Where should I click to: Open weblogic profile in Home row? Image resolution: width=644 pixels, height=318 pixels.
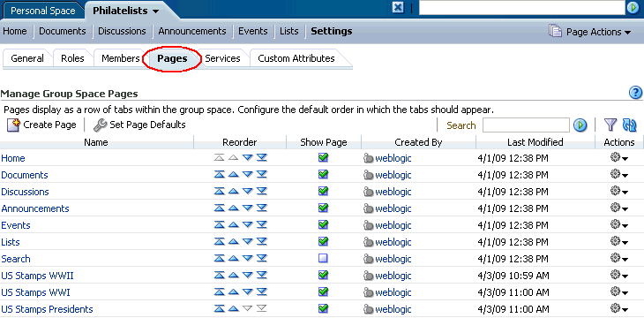[393, 158]
